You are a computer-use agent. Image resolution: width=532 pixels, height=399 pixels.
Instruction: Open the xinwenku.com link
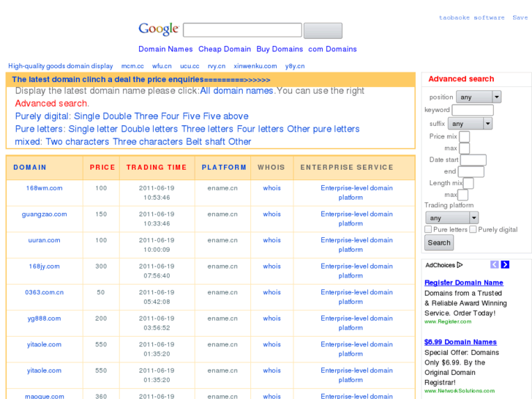pyautogui.click(x=255, y=66)
